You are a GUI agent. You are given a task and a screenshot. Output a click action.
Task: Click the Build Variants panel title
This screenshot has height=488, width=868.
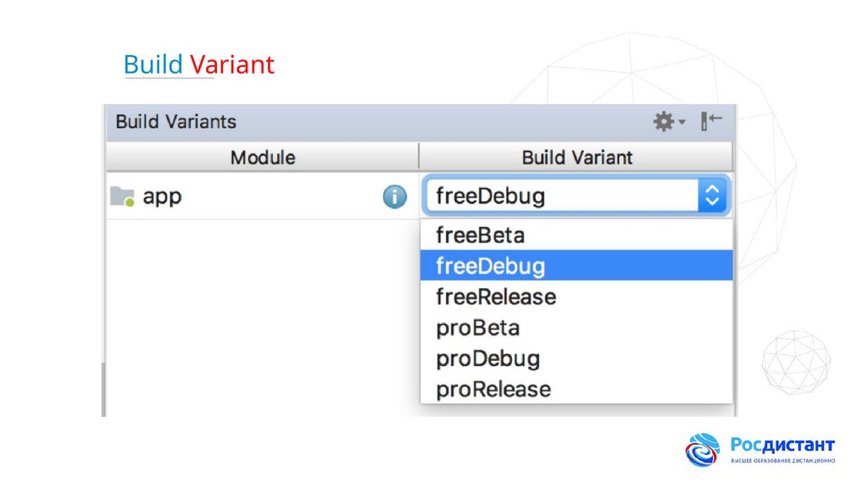tap(175, 122)
